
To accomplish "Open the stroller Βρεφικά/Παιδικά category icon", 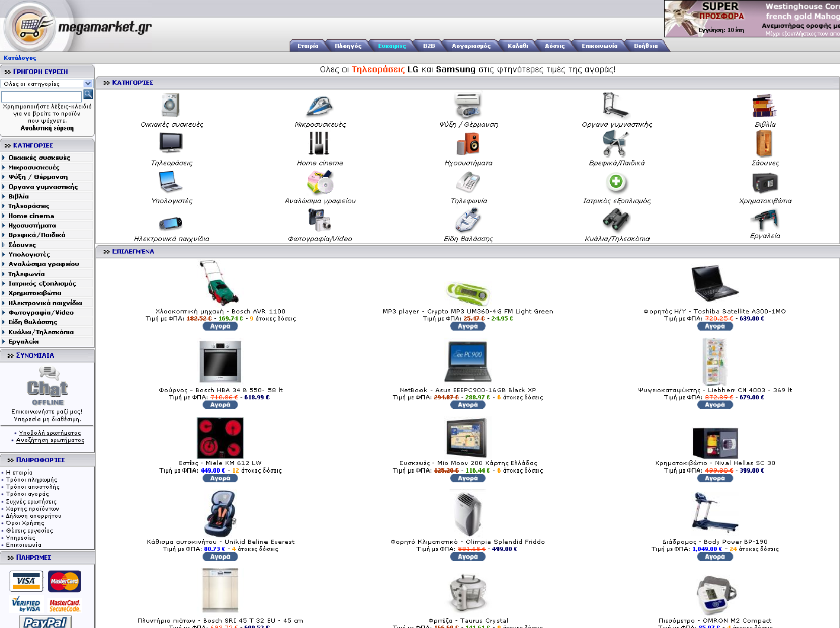I will click(615, 143).
